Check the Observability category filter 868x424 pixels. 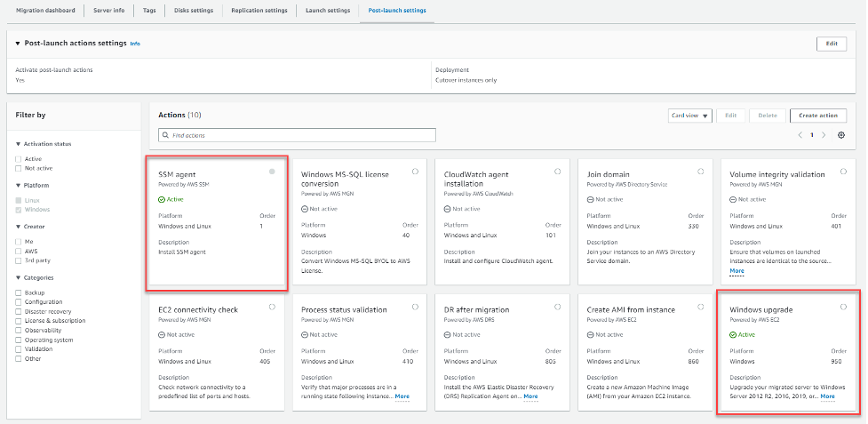point(19,331)
